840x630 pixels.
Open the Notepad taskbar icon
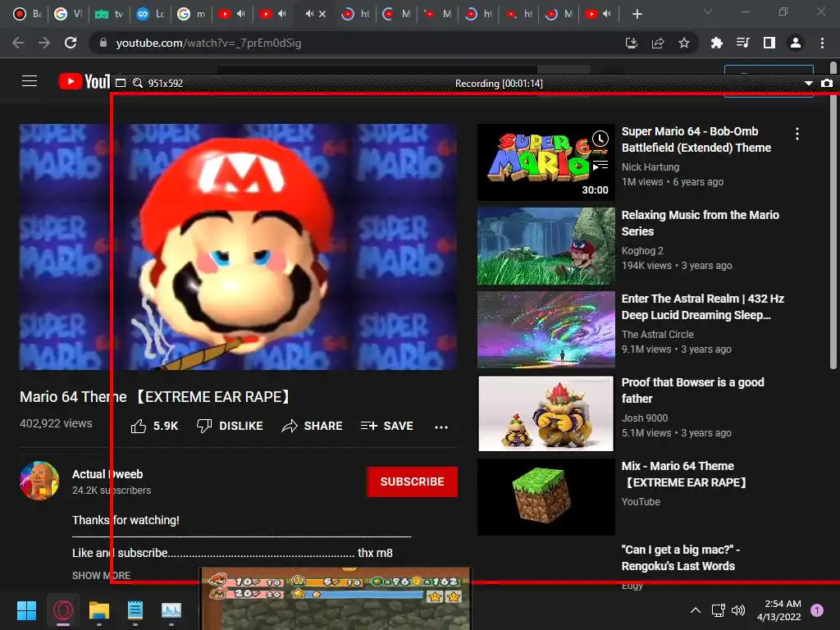[135, 610]
